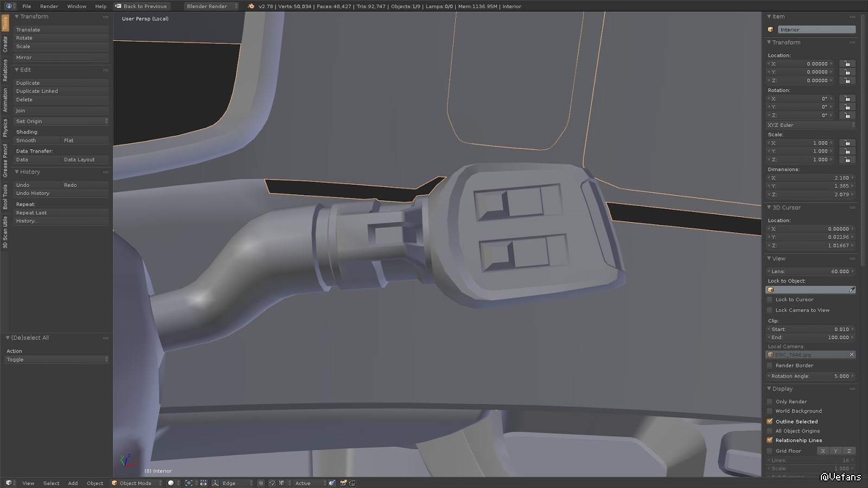Click the viewport shading sphere icon
The width and height of the screenshot is (868, 488).
coord(171,483)
